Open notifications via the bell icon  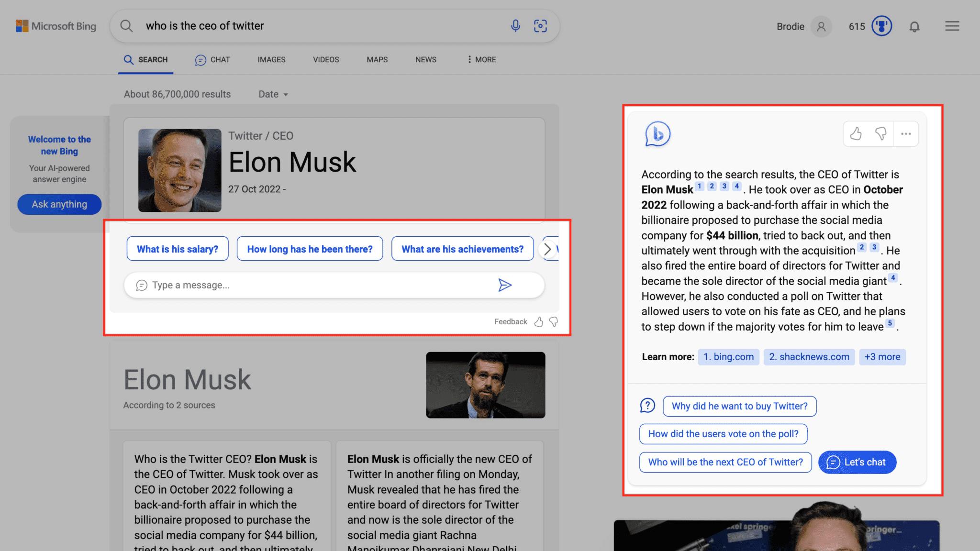pyautogui.click(x=914, y=26)
